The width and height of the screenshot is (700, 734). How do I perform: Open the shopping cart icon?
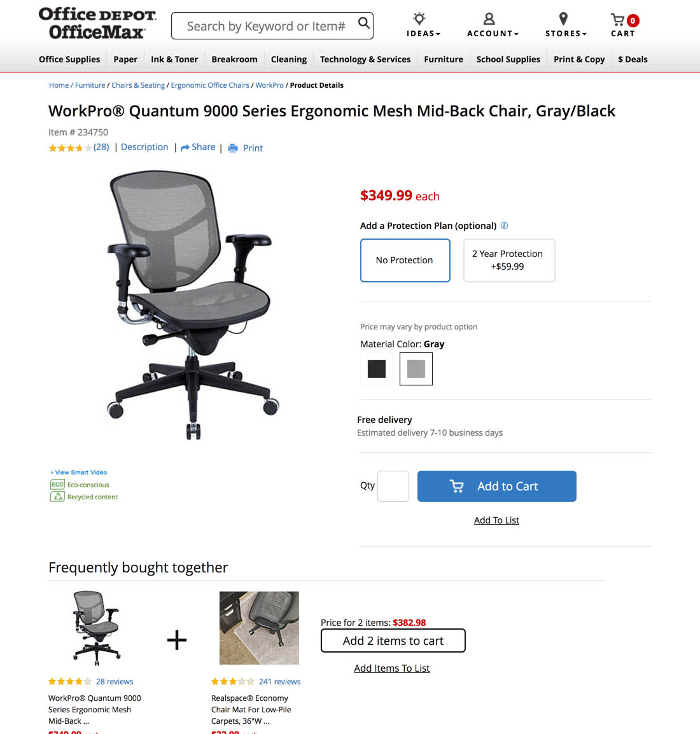(618, 20)
